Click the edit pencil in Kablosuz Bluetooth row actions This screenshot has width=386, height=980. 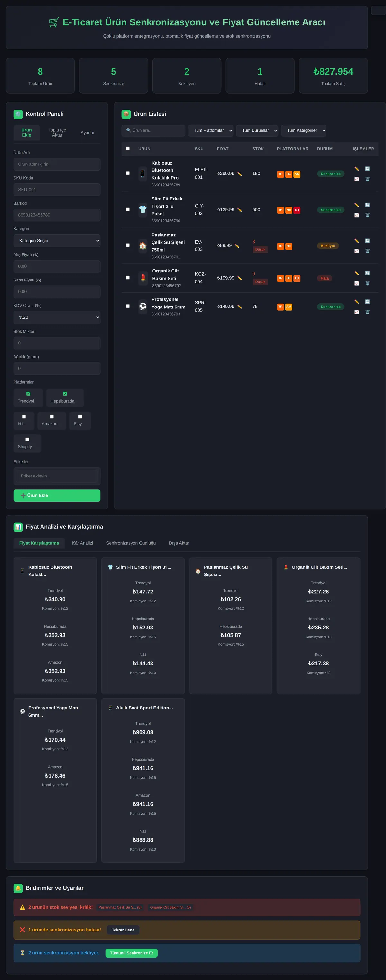(x=357, y=169)
